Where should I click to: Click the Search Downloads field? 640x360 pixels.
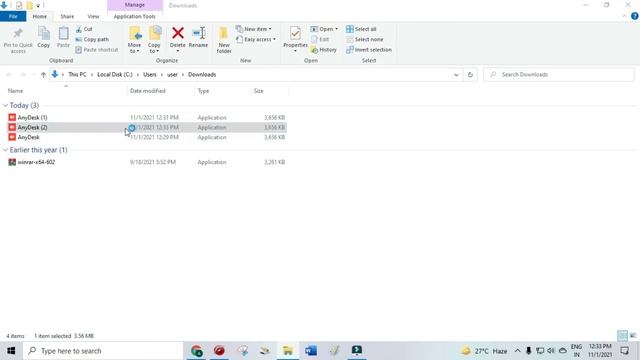558,75
